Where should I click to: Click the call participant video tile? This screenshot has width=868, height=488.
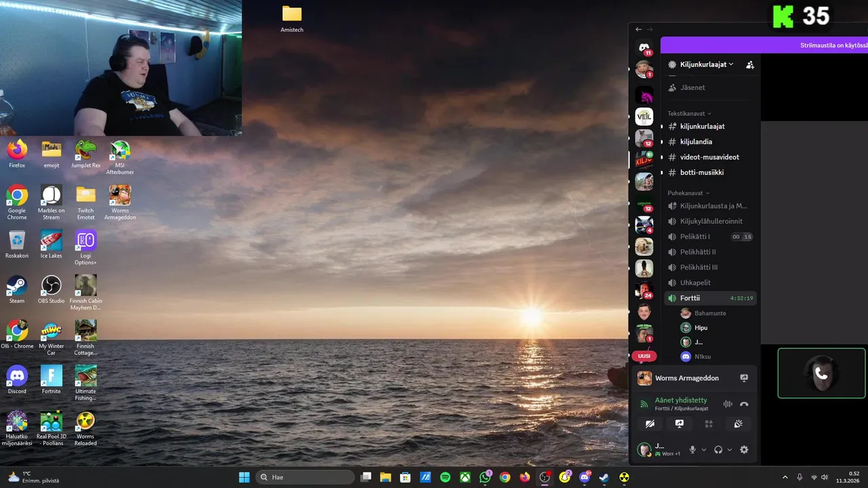pyautogui.click(x=821, y=373)
